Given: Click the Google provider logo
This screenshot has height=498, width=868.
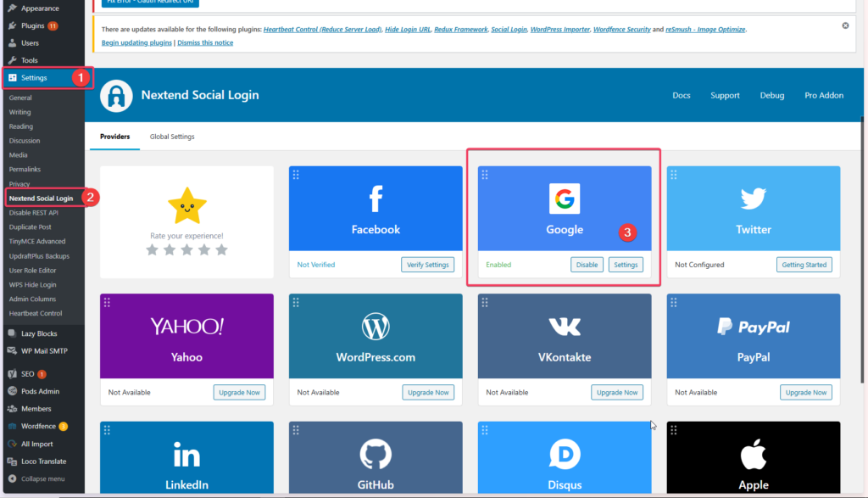Looking at the screenshot, I should (565, 199).
